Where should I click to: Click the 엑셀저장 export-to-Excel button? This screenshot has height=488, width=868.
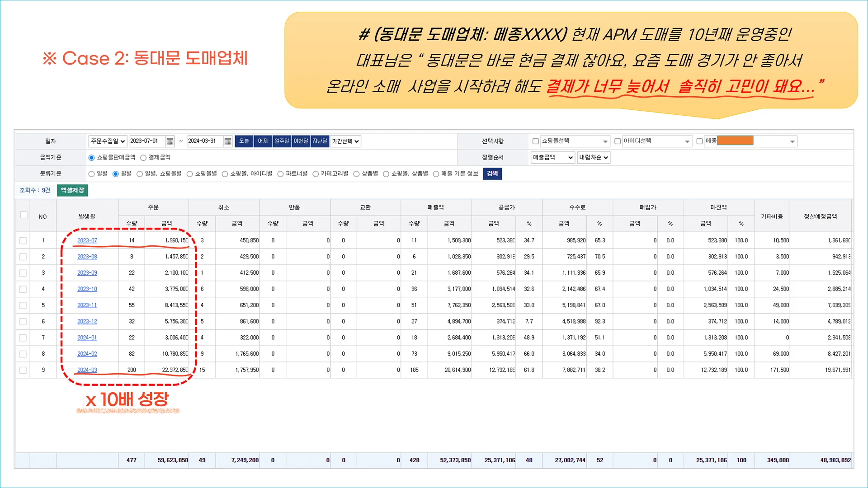point(71,190)
